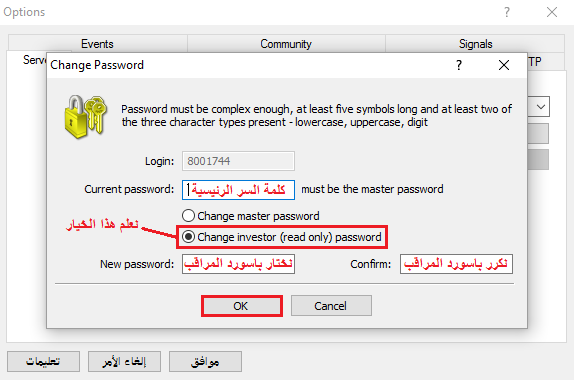This screenshot has width=574, height=380.
Task: Click the إلغاء الأمر button
Action: point(124,362)
